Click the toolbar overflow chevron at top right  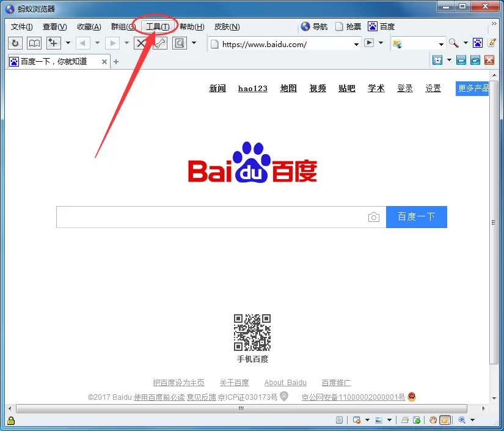[x=494, y=23]
